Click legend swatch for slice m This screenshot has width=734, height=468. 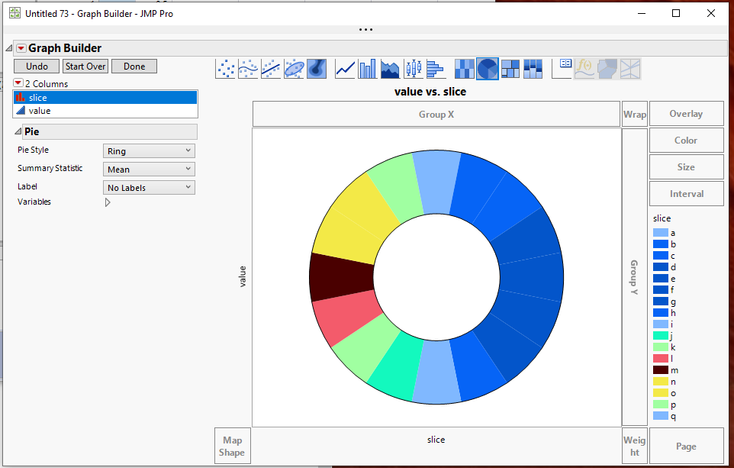(x=661, y=370)
